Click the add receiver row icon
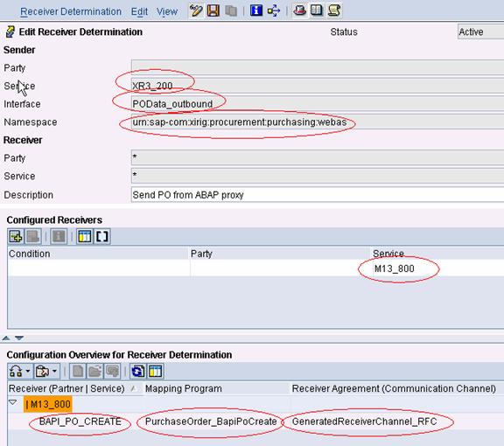 16,237
